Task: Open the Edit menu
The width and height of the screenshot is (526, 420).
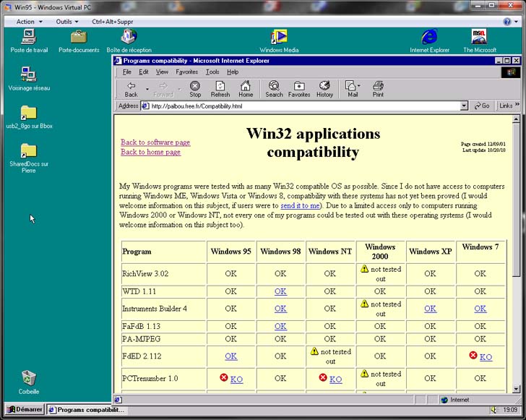Action: click(144, 72)
